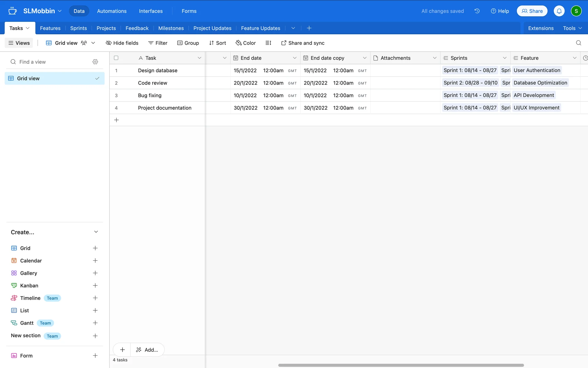Click plus icon next to Calendar
Image resolution: width=588 pixels, height=368 pixels.
click(95, 261)
